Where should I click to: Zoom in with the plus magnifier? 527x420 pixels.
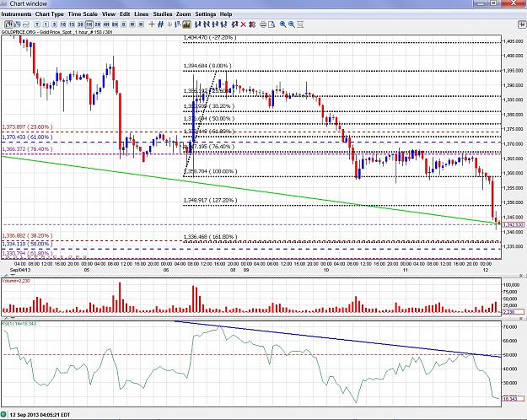(x=282, y=24)
